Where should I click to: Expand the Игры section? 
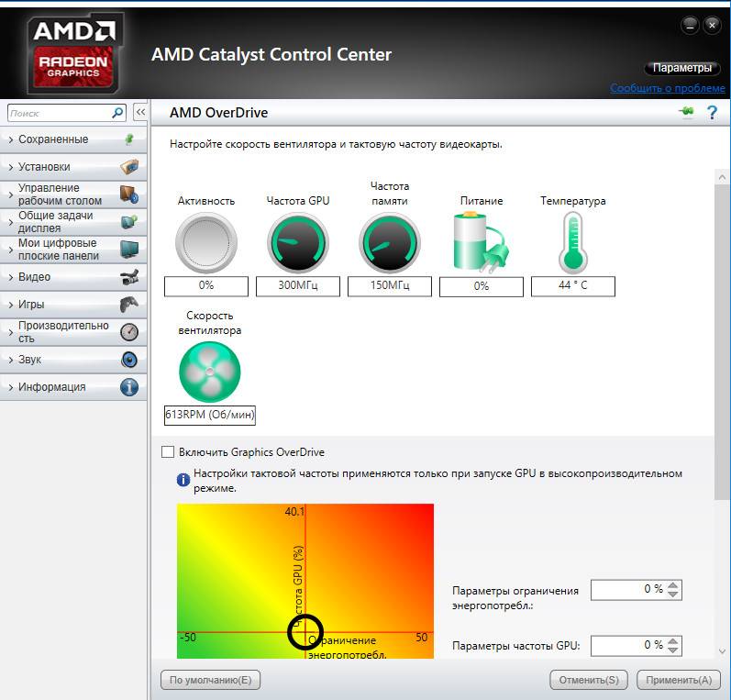[x=11, y=305]
